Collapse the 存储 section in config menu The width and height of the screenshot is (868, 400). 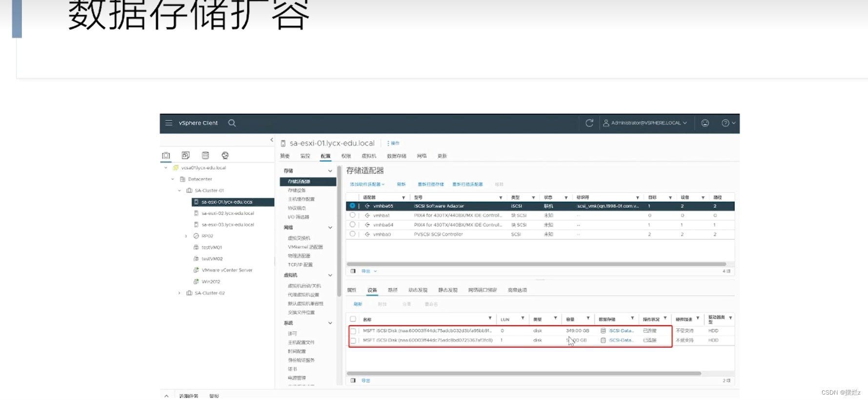330,171
